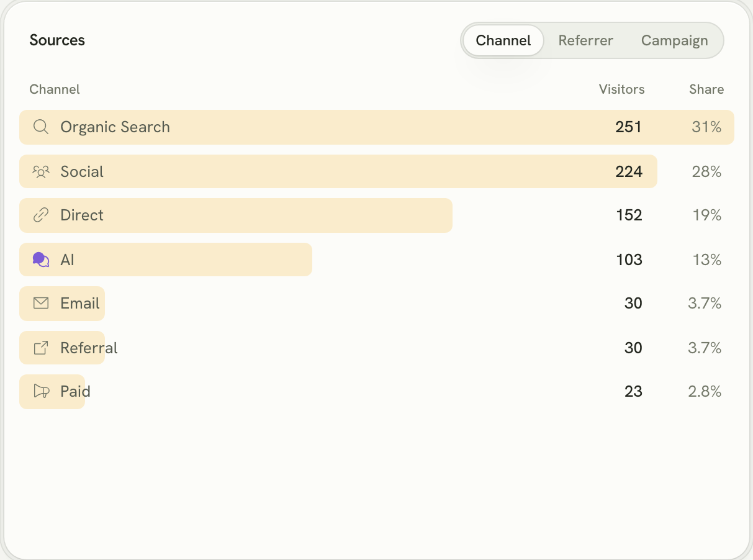Click the Social people icon
753x560 pixels.
tap(41, 171)
